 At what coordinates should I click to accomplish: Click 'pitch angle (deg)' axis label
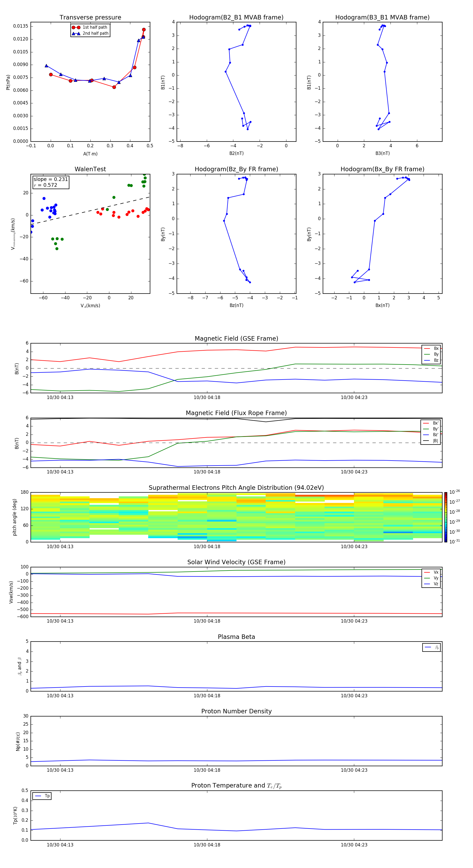point(14,517)
